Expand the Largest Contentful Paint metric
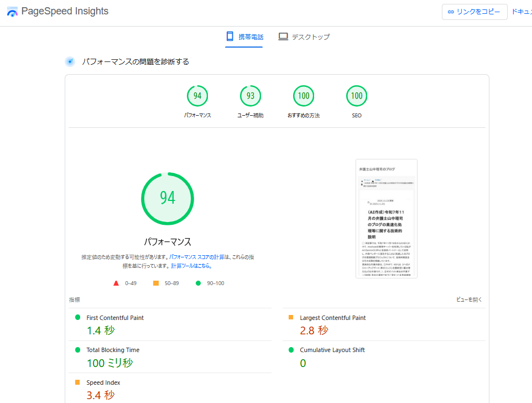The height and width of the screenshot is (403, 532). 332,318
